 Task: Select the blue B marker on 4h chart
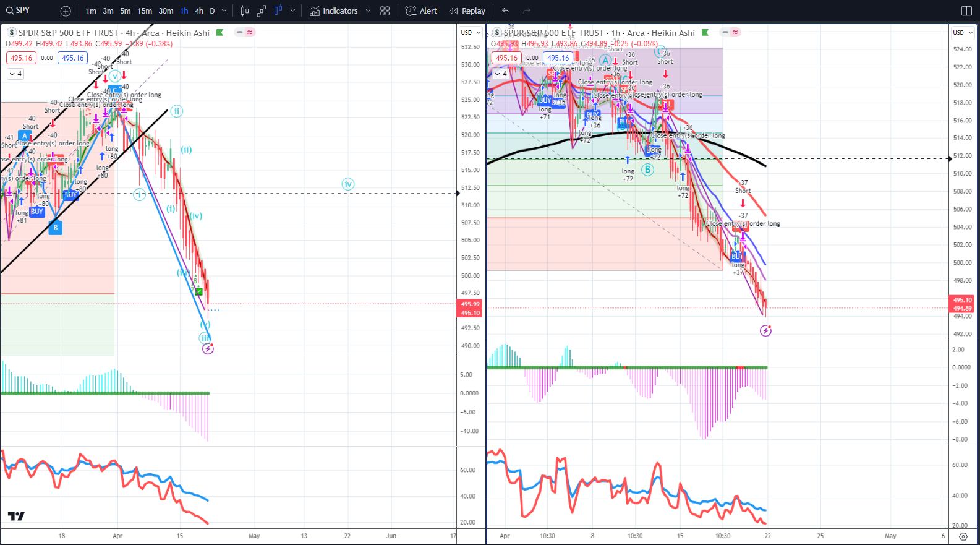56,228
